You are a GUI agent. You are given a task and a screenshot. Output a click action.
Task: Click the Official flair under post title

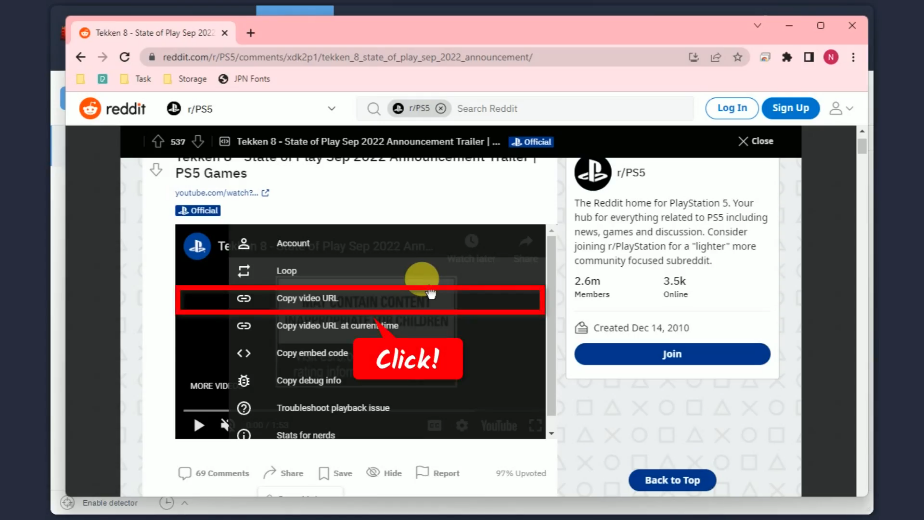[197, 210]
